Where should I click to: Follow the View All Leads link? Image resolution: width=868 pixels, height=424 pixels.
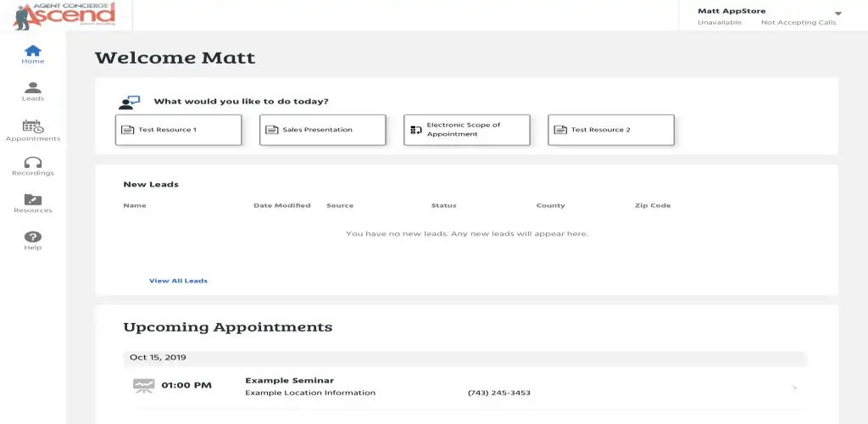178,281
